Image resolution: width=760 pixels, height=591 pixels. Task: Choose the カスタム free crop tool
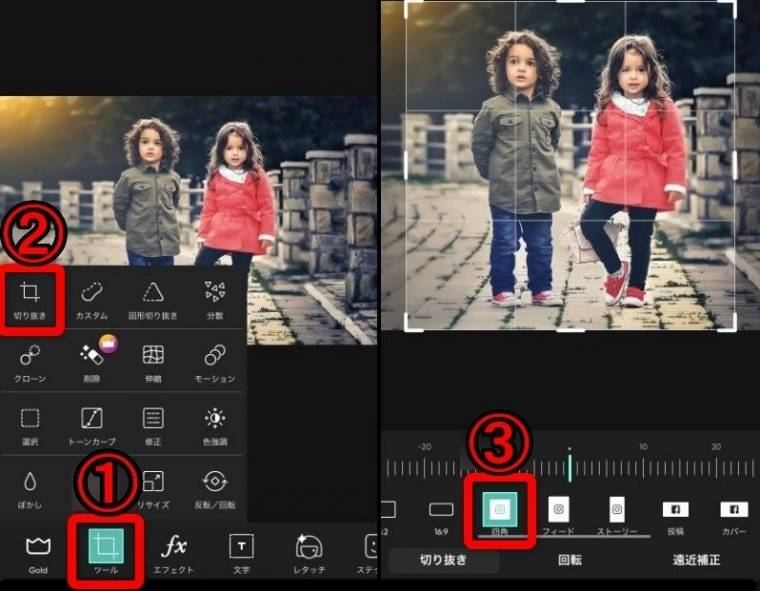tap(92, 300)
